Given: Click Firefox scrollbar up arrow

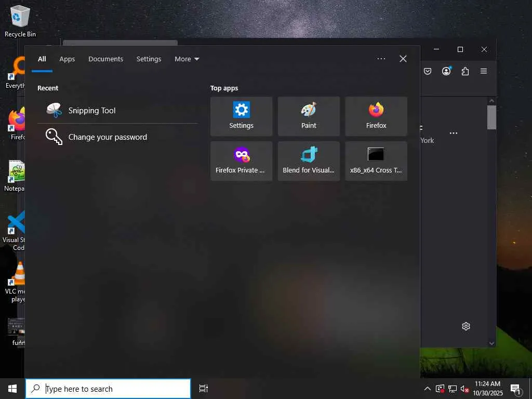Looking at the screenshot, I should point(491,101).
